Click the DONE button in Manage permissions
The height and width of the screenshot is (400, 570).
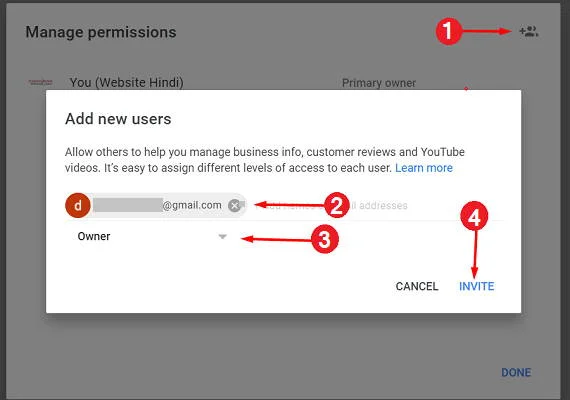click(x=516, y=372)
